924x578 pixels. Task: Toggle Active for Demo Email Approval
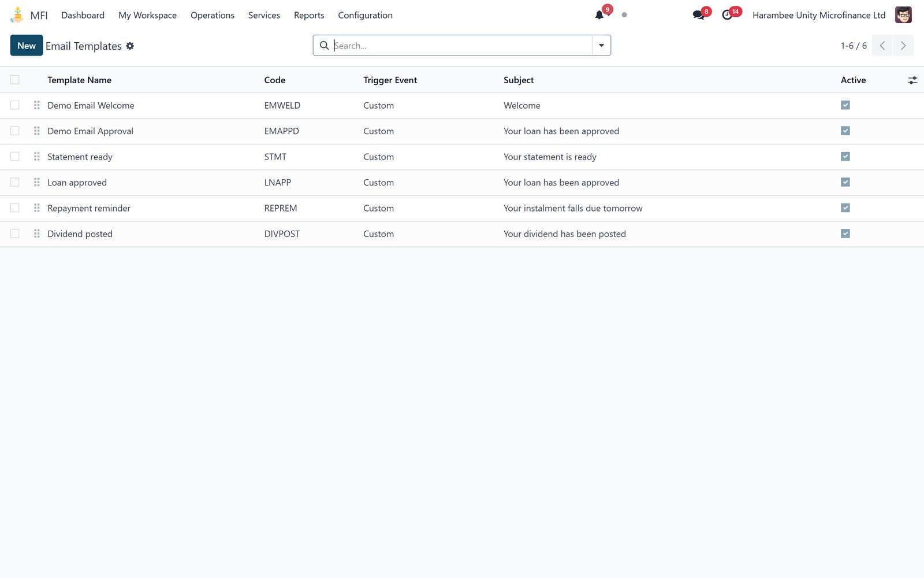pos(845,131)
